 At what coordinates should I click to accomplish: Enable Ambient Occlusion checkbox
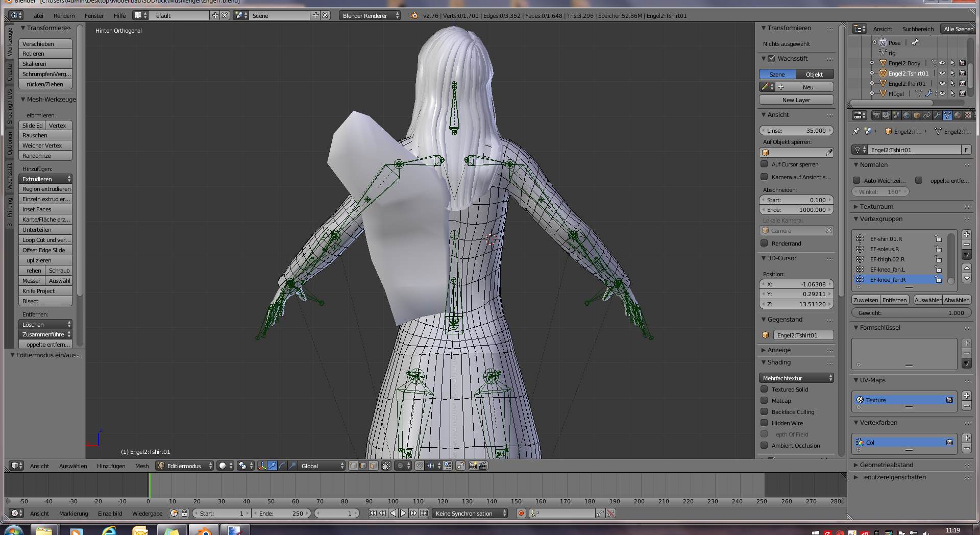pyautogui.click(x=764, y=446)
